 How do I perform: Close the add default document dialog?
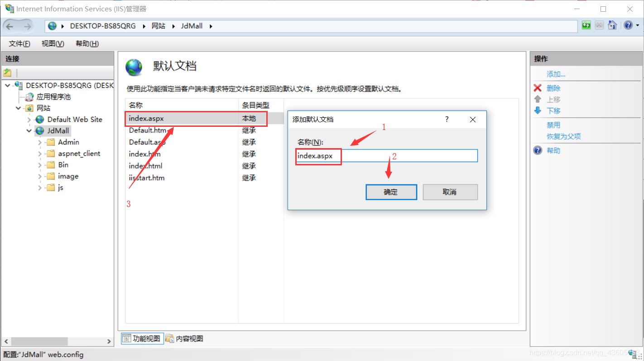473,120
